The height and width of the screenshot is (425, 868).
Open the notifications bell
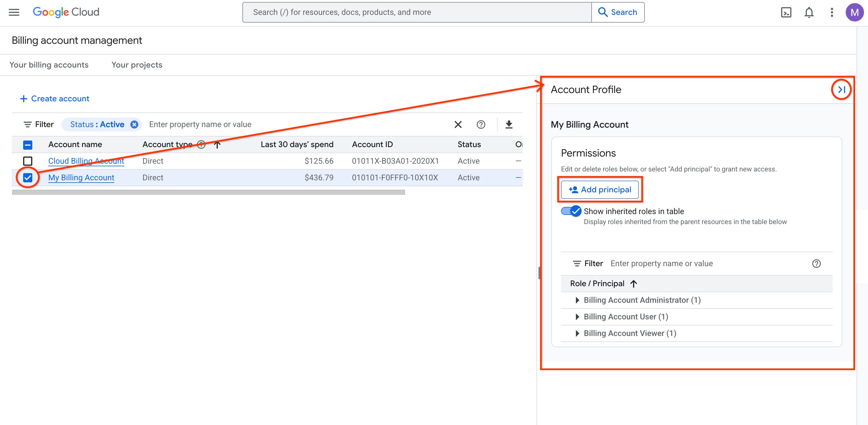click(x=809, y=12)
